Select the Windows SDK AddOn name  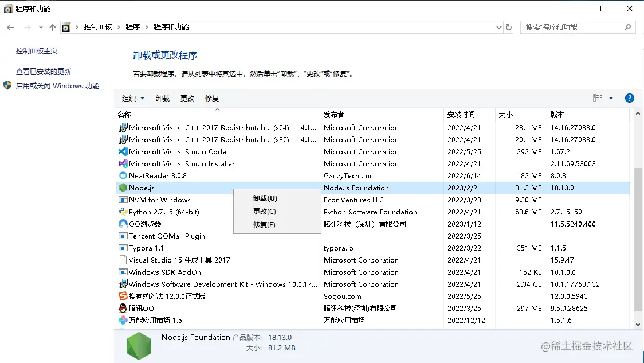164,272
